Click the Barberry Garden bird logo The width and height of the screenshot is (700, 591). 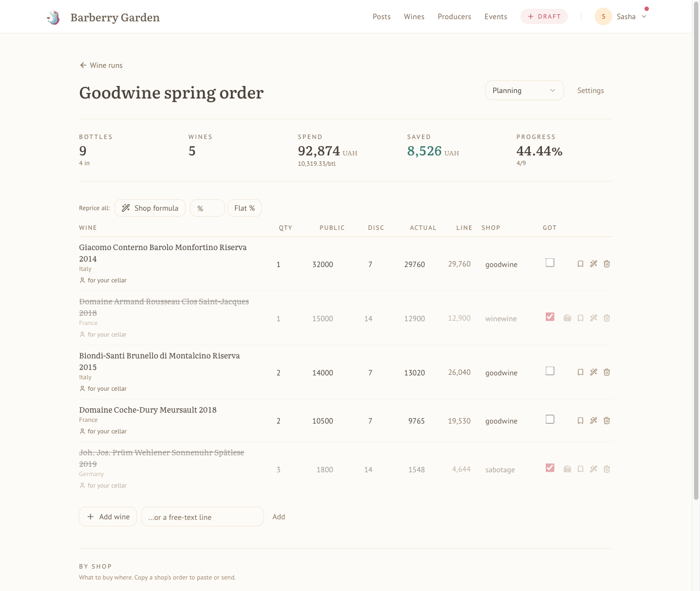click(54, 17)
